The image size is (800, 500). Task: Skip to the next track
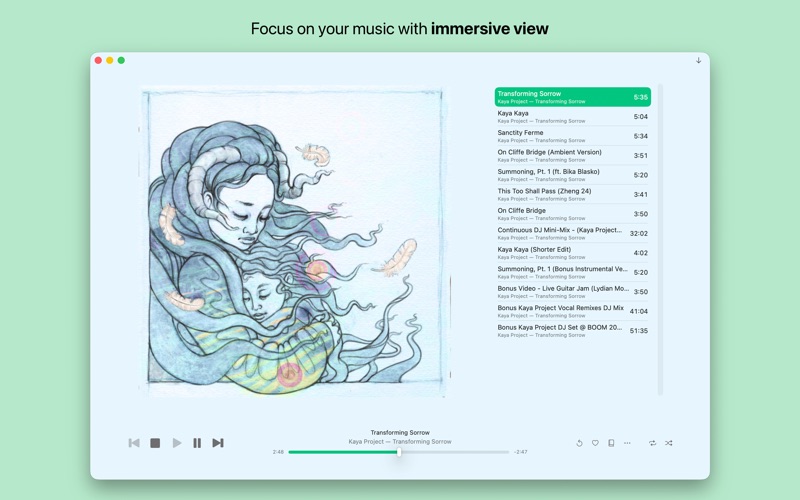[218, 443]
